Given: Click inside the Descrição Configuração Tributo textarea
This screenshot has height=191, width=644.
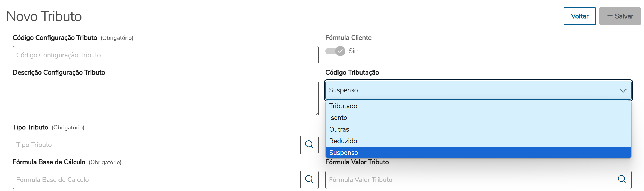Looking at the screenshot, I should [165, 98].
